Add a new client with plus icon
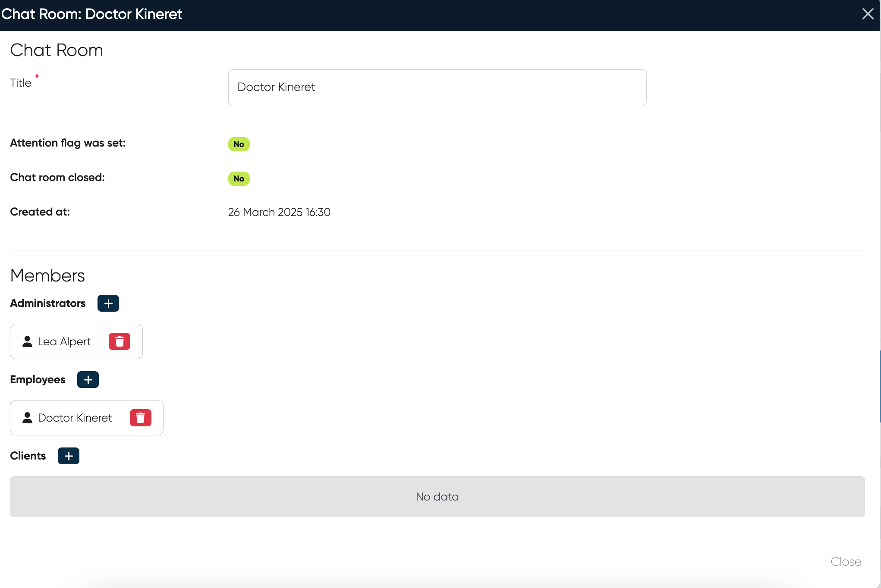Image resolution: width=881 pixels, height=588 pixels. [69, 456]
